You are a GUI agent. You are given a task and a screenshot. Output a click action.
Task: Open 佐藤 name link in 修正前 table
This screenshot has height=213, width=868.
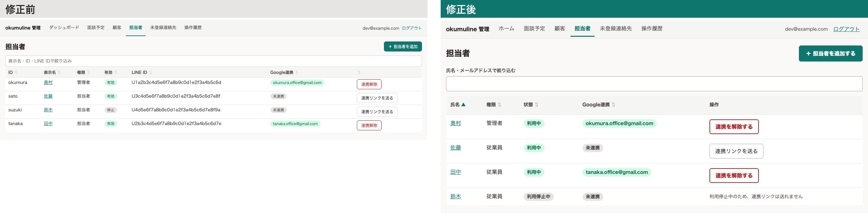48,96
